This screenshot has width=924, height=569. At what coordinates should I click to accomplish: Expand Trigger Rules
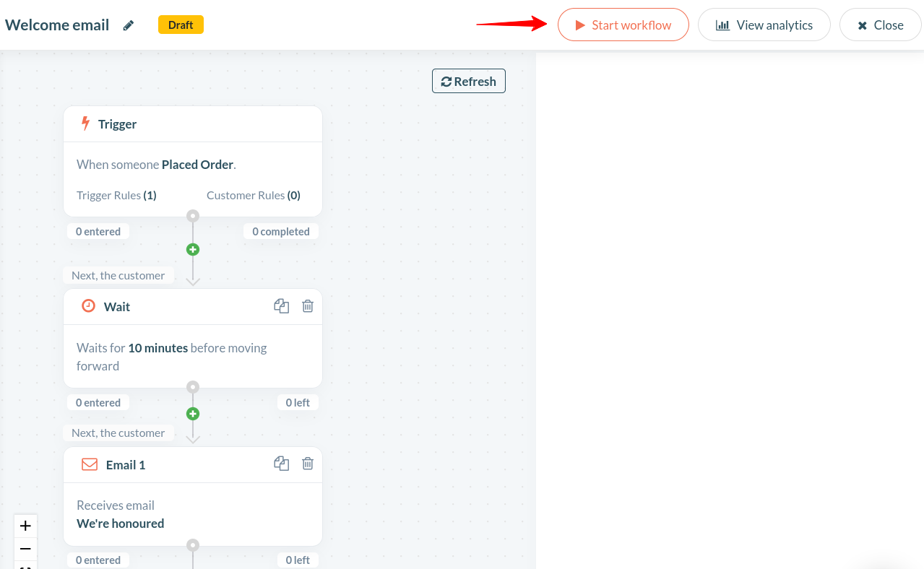pyautogui.click(x=116, y=195)
